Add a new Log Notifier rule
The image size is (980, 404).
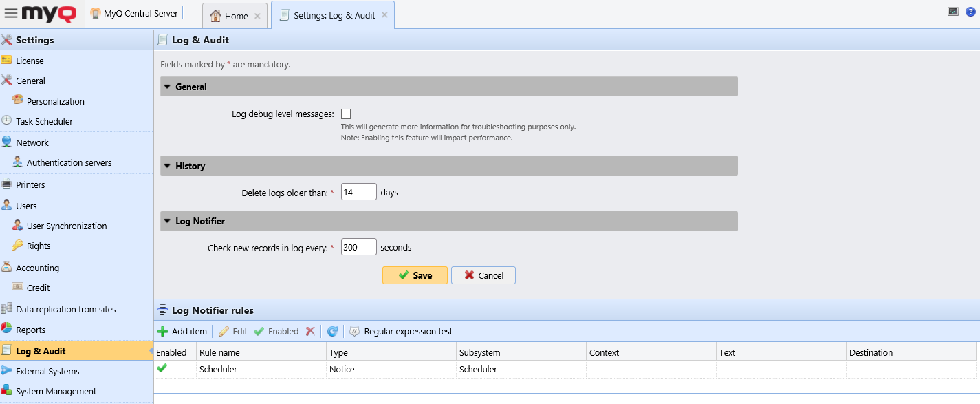182,331
